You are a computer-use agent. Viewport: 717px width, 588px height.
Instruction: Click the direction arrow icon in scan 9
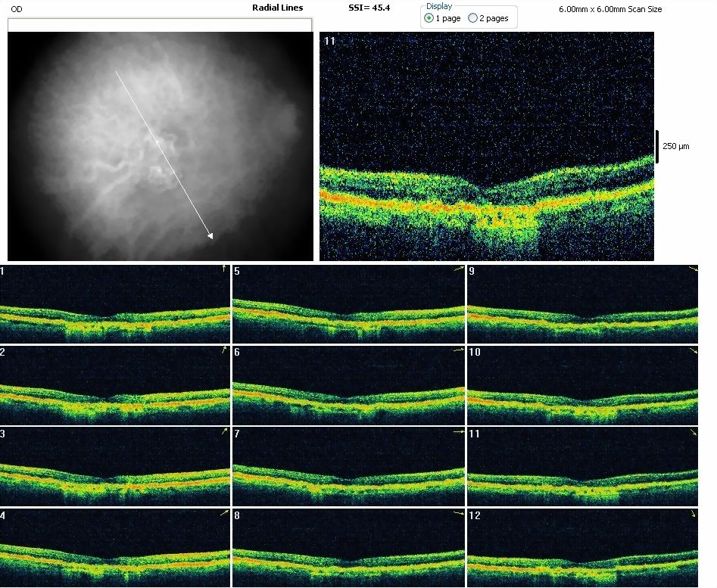coord(693,269)
